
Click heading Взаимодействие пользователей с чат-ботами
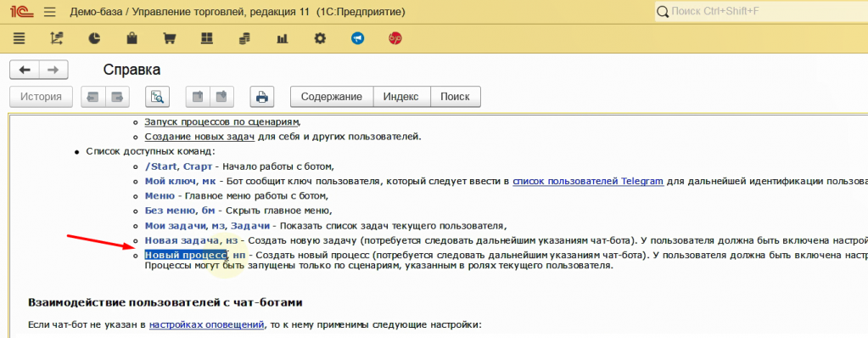point(165,303)
